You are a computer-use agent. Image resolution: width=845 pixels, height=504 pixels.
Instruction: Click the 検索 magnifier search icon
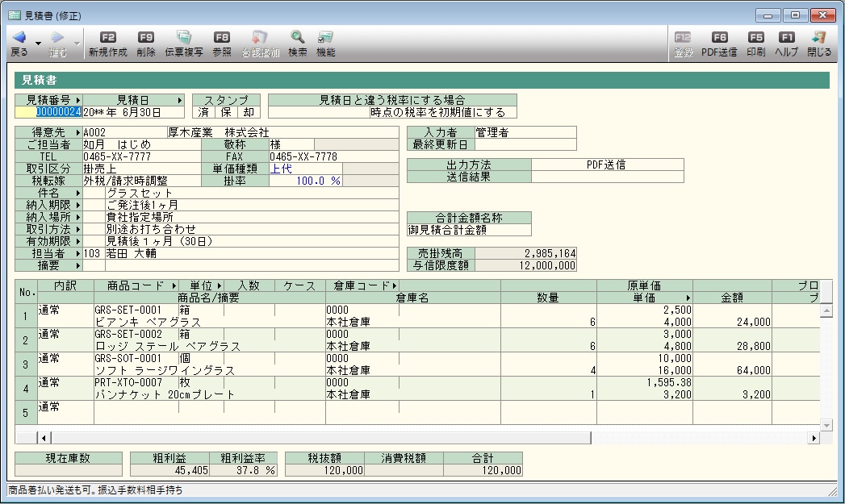pyautogui.click(x=298, y=37)
